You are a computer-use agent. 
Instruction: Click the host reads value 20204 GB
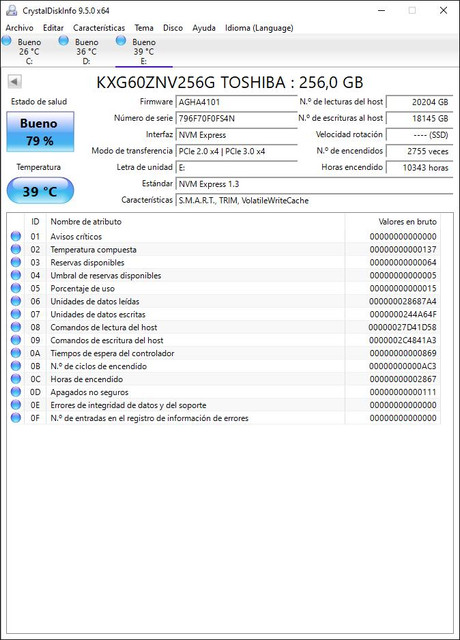pyautogui.click(x=419, y=102)
